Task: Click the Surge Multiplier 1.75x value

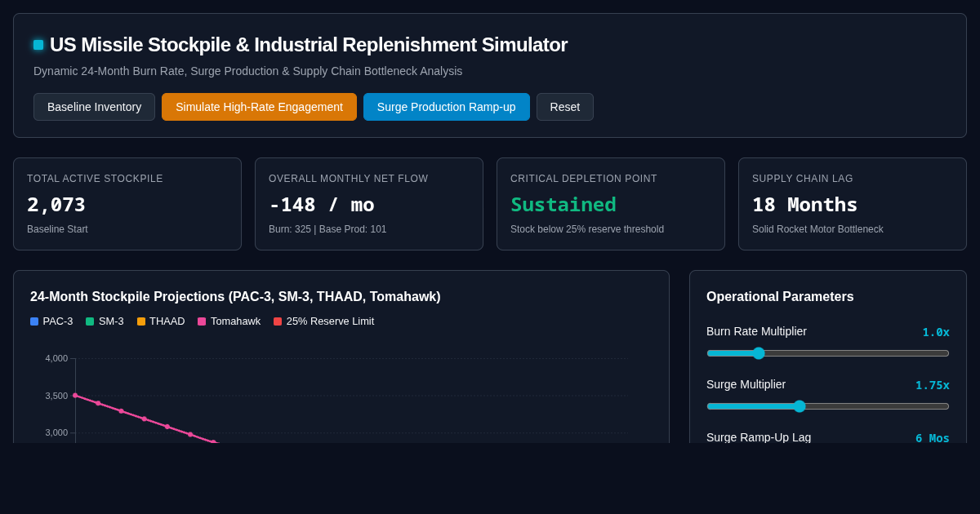Action: [x=933, y=385]
